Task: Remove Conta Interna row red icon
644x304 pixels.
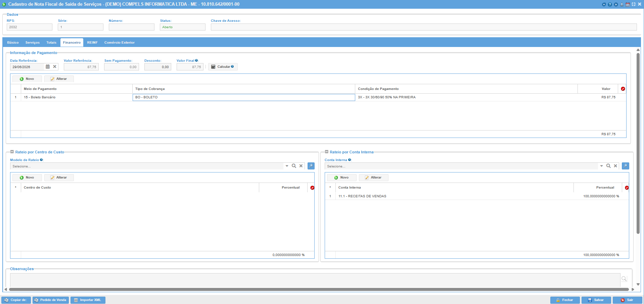Action: click(627, 188)
